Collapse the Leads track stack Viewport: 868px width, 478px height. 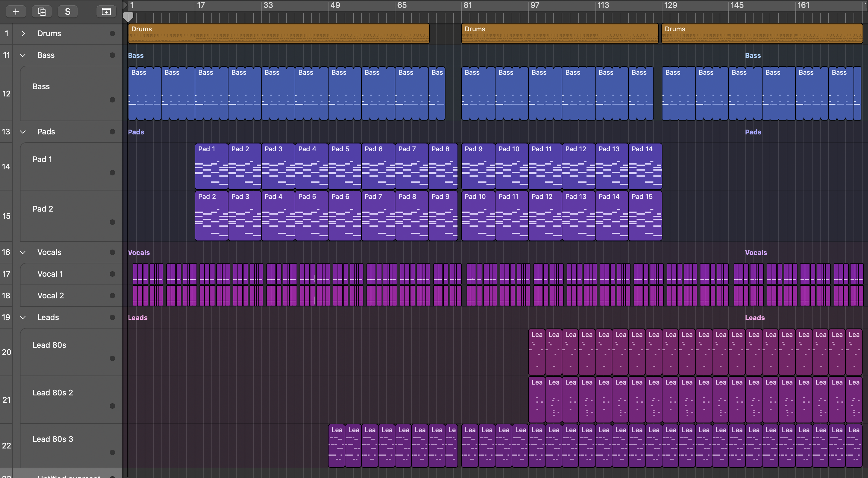coord(23,317)
